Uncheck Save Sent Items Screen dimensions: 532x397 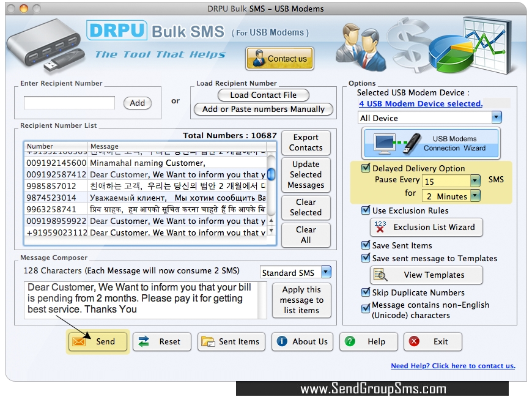click(x=366, y=245)
